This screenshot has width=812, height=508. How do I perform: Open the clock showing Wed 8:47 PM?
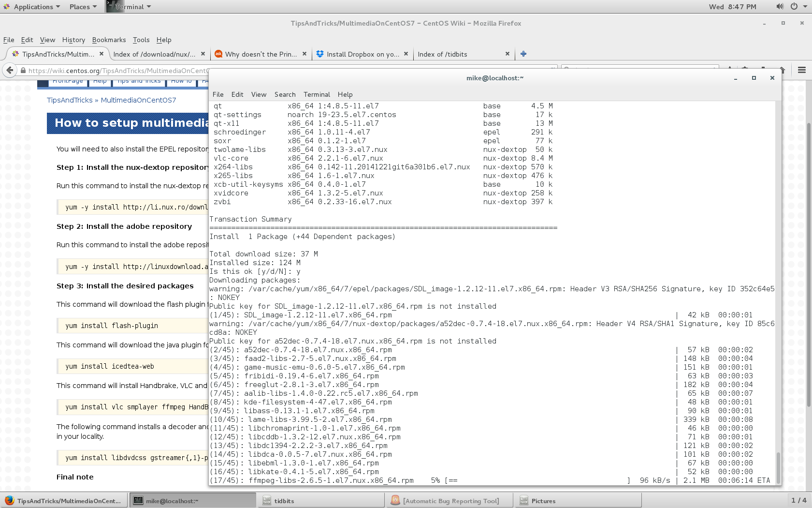click(732, 7)
